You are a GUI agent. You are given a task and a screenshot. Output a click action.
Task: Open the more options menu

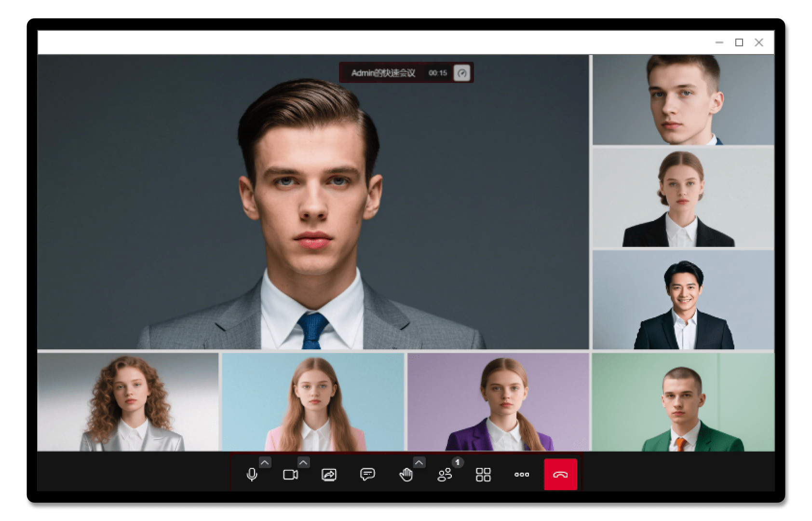(x=522, y=475)
